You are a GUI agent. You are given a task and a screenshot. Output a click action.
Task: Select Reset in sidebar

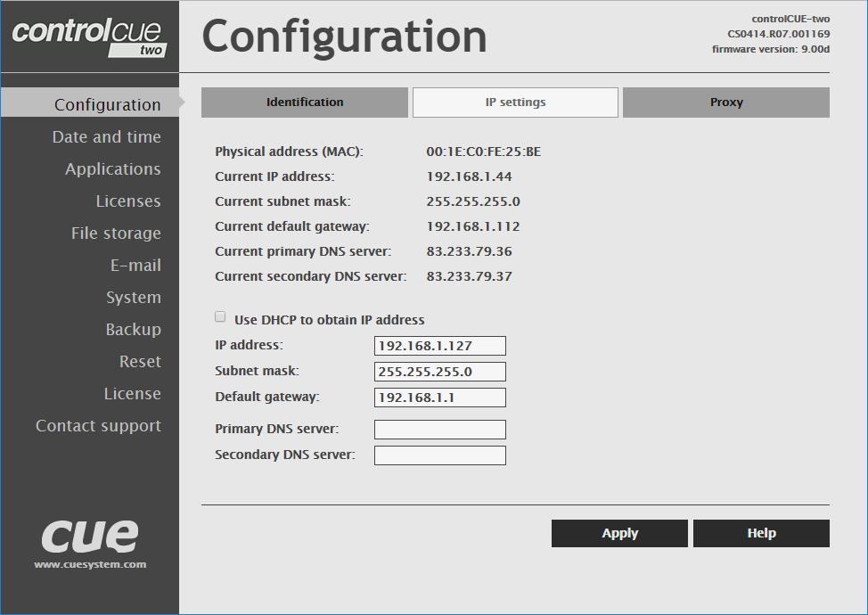pos(140,362)
